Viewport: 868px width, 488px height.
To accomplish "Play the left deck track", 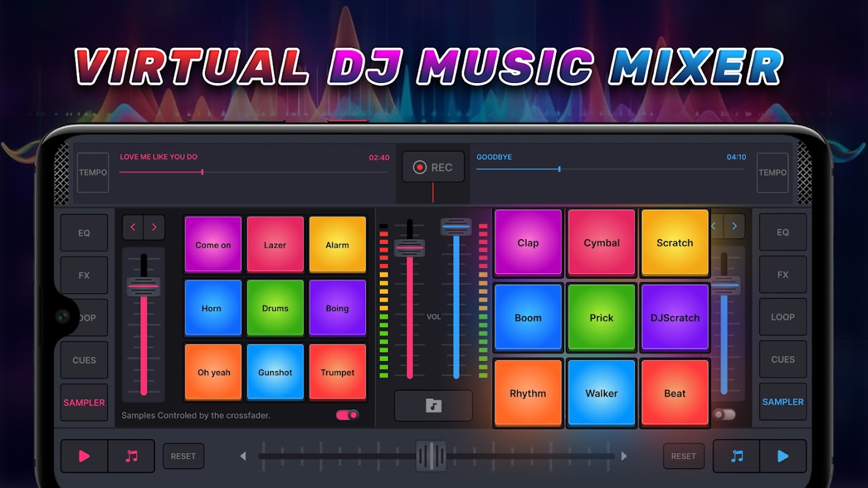I will click(x=84, y=456).
